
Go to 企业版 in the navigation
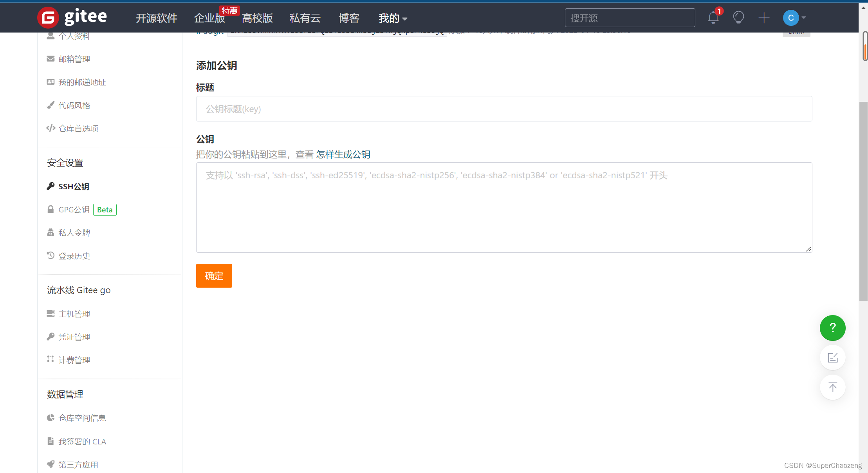click(209, 18)
